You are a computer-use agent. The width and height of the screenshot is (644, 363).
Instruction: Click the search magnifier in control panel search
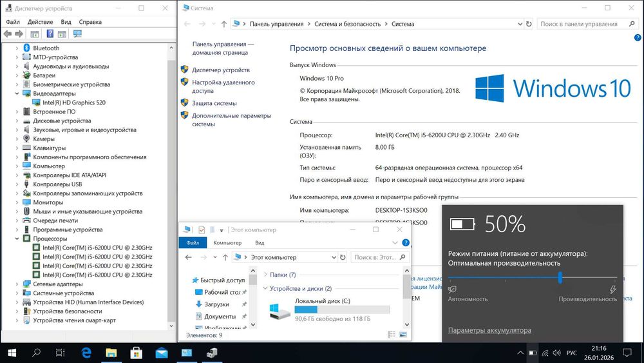(632, 24)
